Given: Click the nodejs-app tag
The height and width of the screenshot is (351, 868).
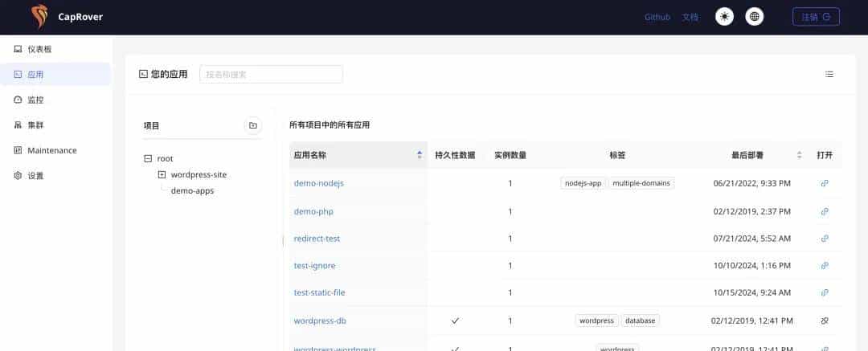Looking at the screenshot, I should 583,183.
